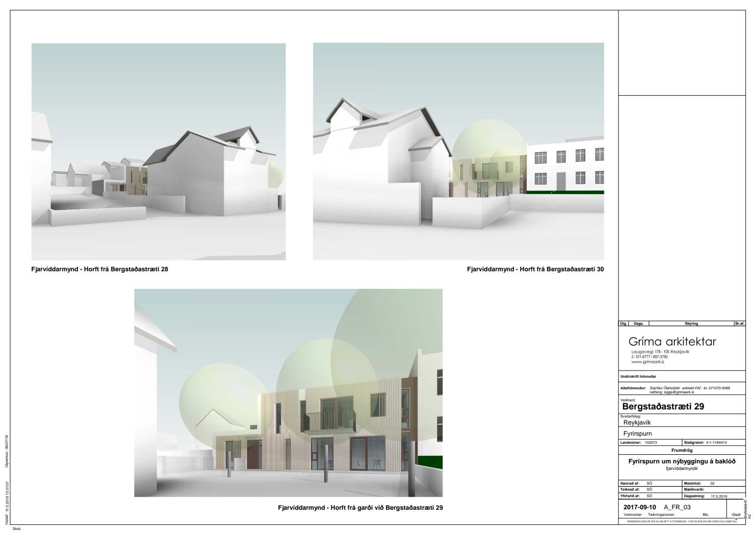Click the Laugavegi 178 address line
Image resolution: width=756 pixels, height=535 pixels.
[660, 351]
